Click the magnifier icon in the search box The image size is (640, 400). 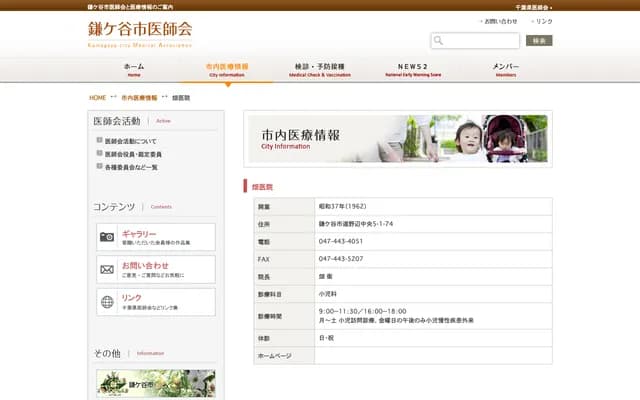(439, 41)
